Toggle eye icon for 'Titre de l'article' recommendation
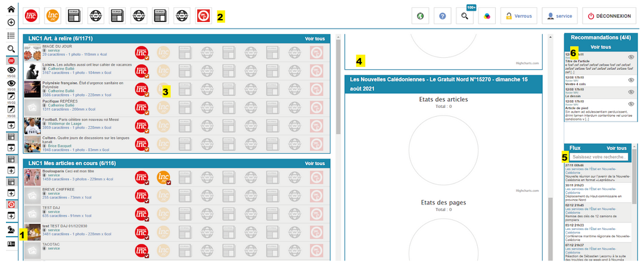Screen dimensions: 644x267 631,57
